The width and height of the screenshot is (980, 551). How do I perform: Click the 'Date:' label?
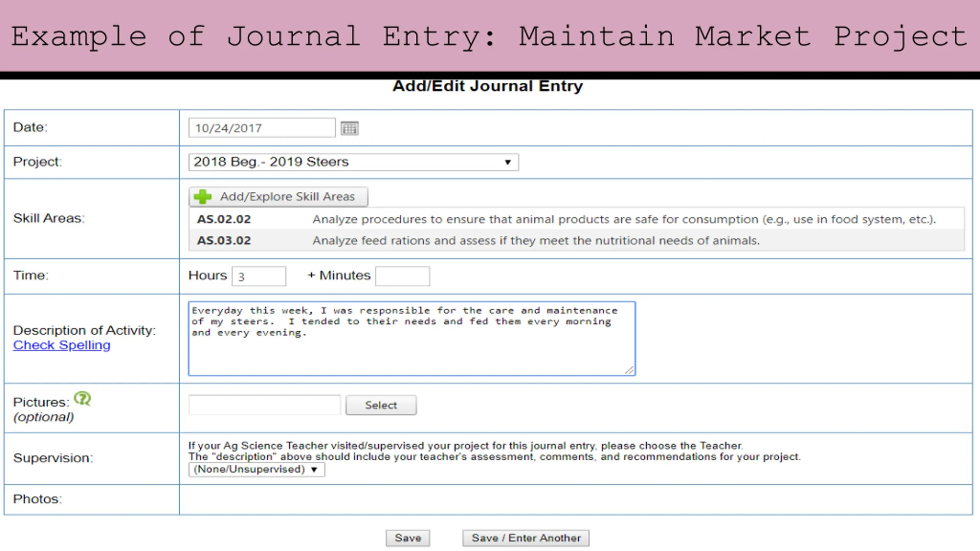coord(30,127)
